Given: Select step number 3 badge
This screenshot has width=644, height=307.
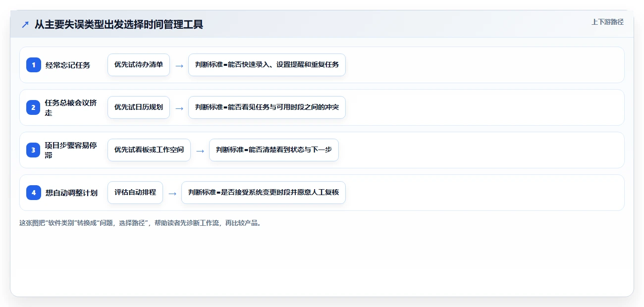Looking at the screenshot, I should [34, 150].
